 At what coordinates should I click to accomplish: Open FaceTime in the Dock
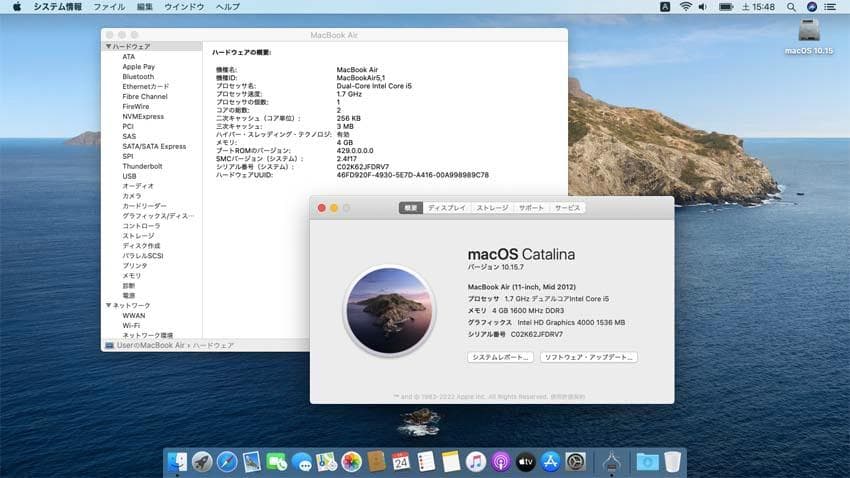277,462
